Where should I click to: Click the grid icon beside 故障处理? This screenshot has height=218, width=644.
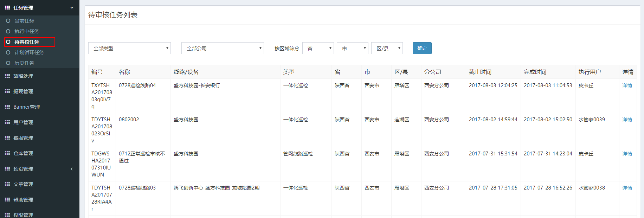pyautogui.click(x=7, y=76)
